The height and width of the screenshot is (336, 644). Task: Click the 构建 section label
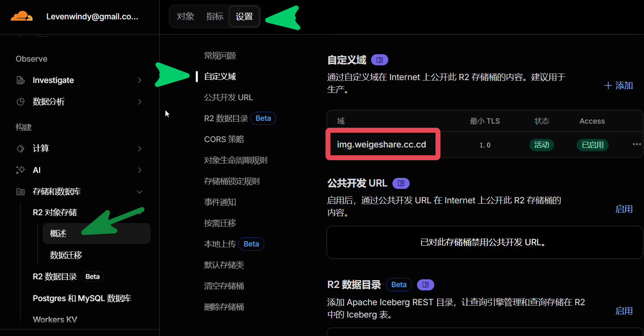coord(23,127)
